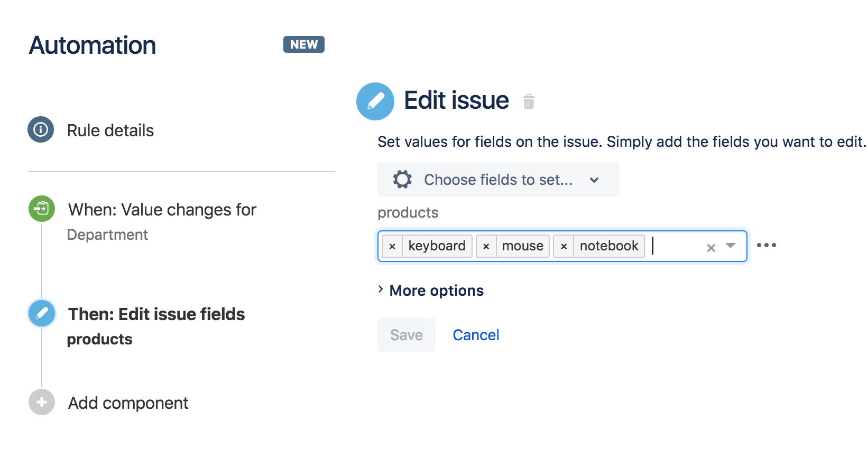Remove the notebook tag
This screenshot has width=868, height=449.
(x=564, y=246)
